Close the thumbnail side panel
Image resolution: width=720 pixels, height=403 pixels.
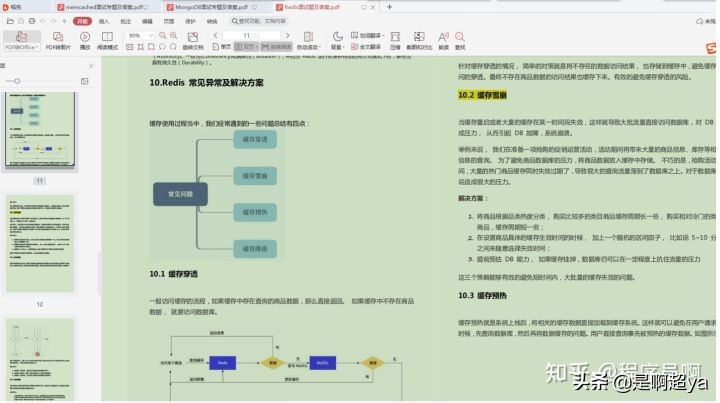click(91, 66)
